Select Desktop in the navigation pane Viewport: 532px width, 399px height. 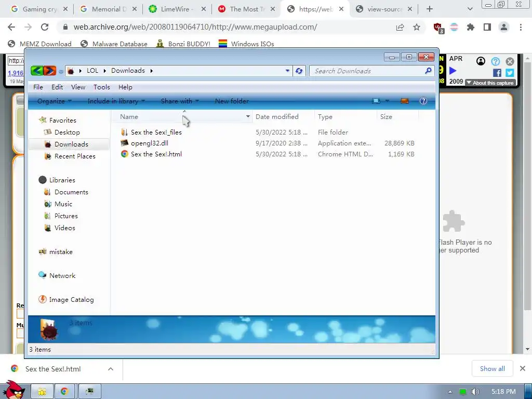67,132
